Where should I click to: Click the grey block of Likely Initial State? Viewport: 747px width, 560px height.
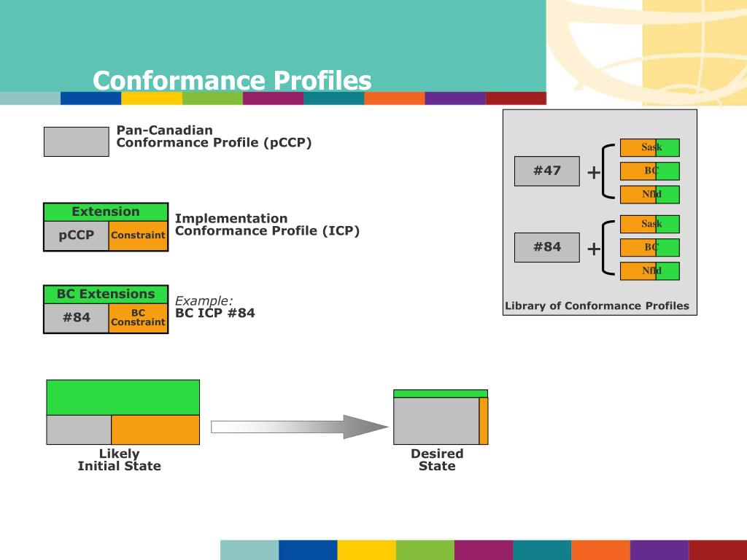pos(79,430)
